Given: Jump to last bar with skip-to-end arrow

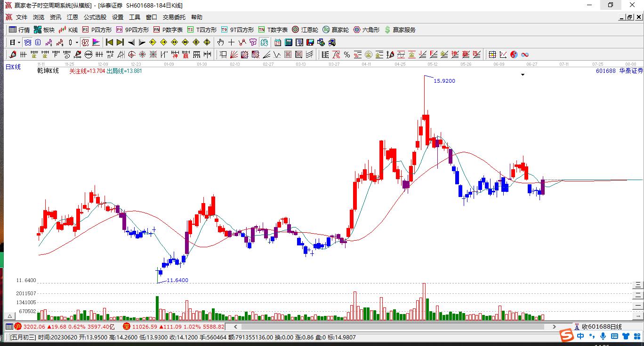Looking at the screenshot, I should coord(121,42).
